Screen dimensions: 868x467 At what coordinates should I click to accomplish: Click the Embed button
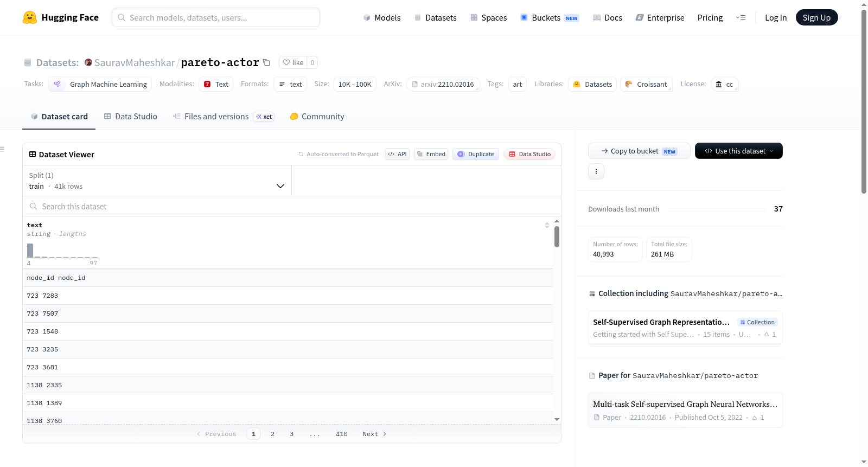(x=431, y=154)
